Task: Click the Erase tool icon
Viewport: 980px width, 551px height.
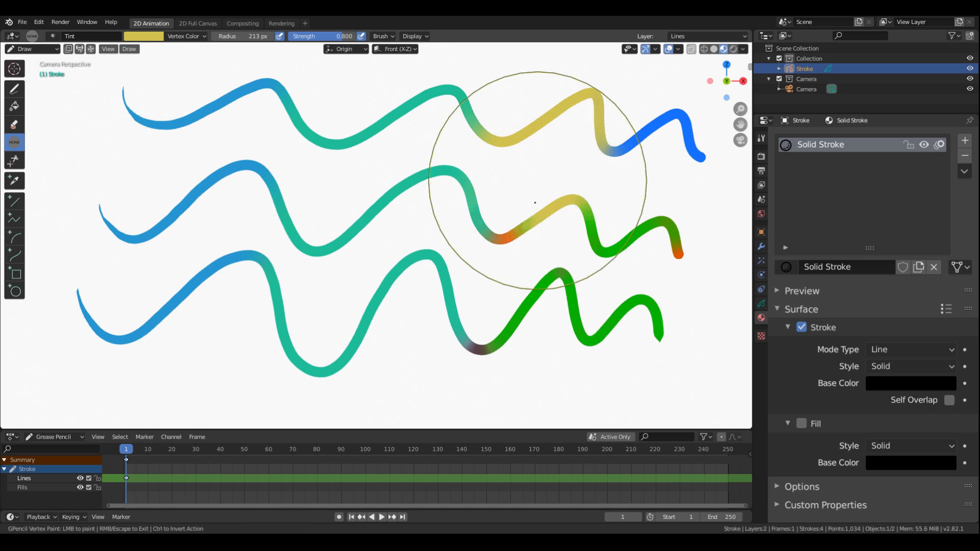Action: click(15, 124)
